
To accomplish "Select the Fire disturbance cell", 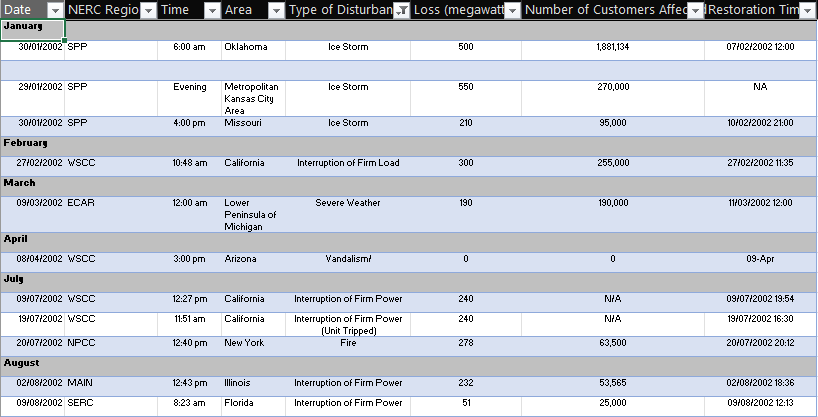I will point(348,347).
